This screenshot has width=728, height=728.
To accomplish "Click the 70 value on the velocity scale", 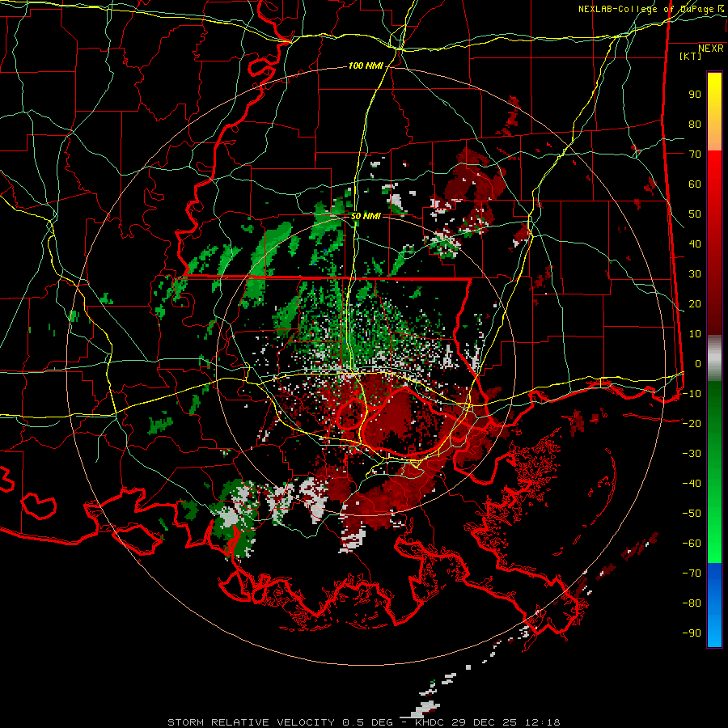I will click(x=695, y=154).
